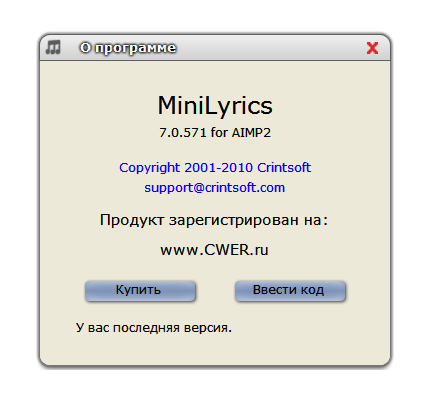
Task: Click the 7.0.571 for AIMP2 version line
Action: pyautogui.click(x=215, y=133)
